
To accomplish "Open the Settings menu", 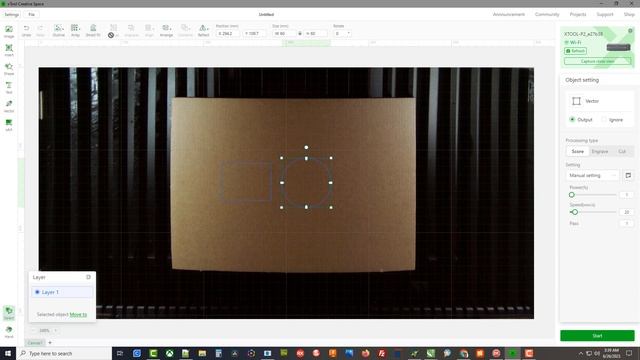I will [11, 15].
